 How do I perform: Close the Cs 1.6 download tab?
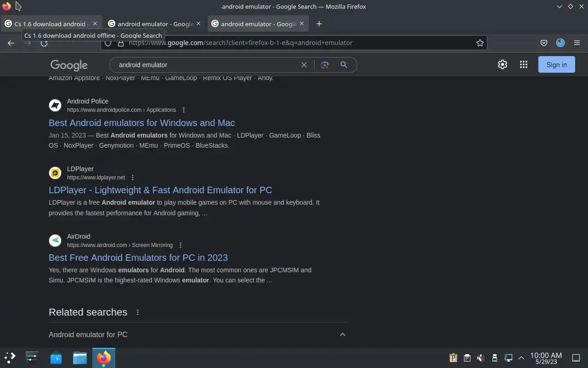pyautogui.click(x=95, y=23)
